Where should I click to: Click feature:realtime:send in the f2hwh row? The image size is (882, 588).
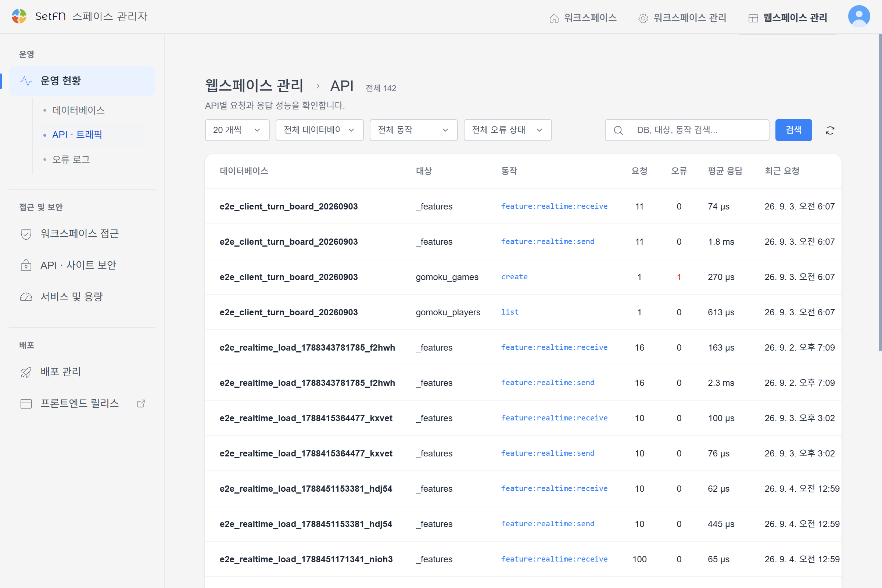tap(548, 383)
